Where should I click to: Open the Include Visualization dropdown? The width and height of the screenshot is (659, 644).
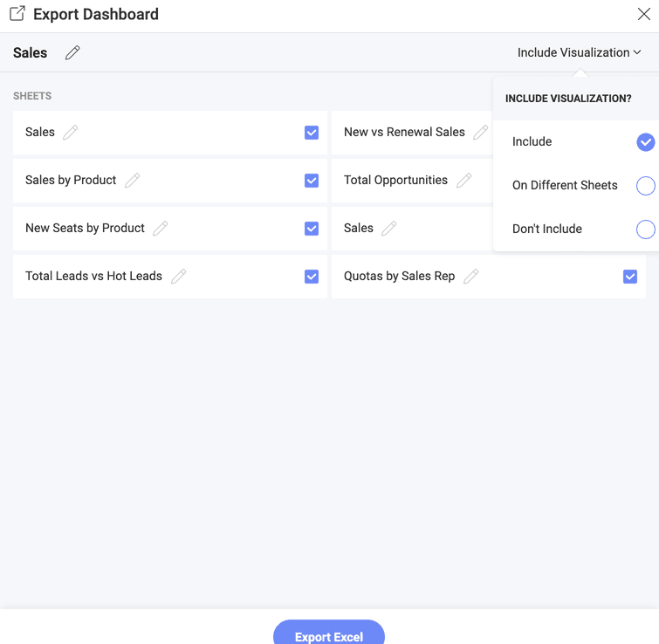pyautogui.click(x=579, y=52)
